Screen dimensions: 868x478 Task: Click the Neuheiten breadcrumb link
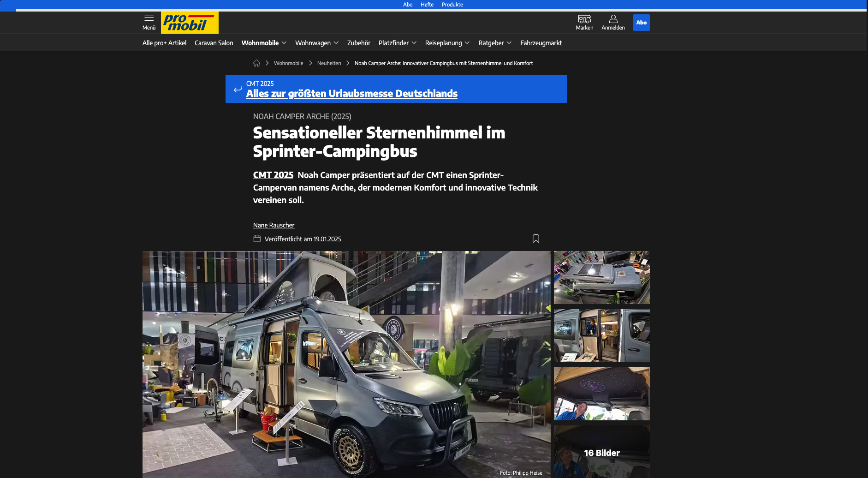point(329,63)
